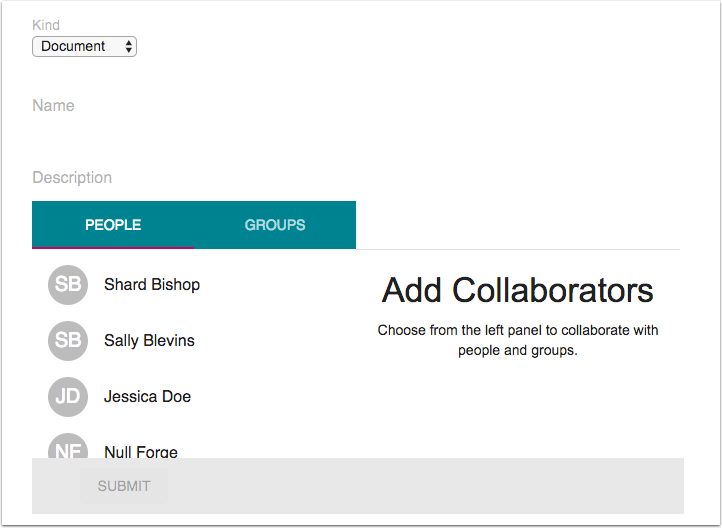
Task: Click the up-down arrows on Kind select
Action: tap(128, 46)
